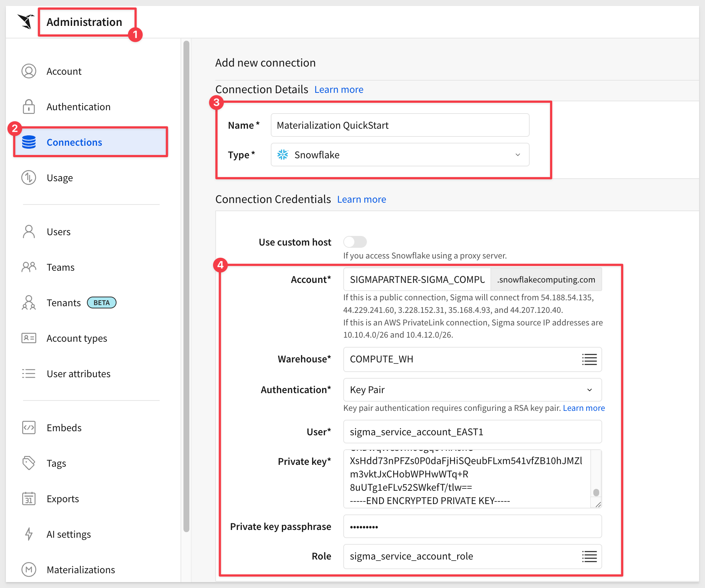Open Exports in the sidebar

point(63,499)
